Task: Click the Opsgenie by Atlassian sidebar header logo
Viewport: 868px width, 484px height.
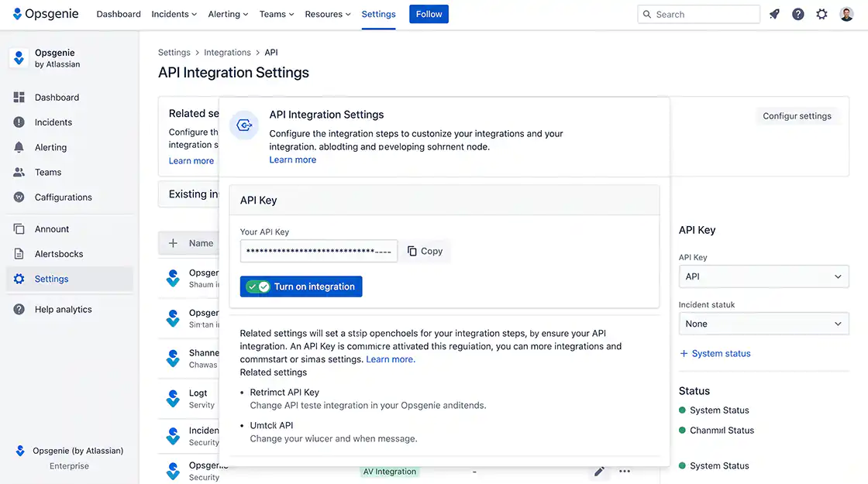Action: pyautogui.click(x=19, y=57)
